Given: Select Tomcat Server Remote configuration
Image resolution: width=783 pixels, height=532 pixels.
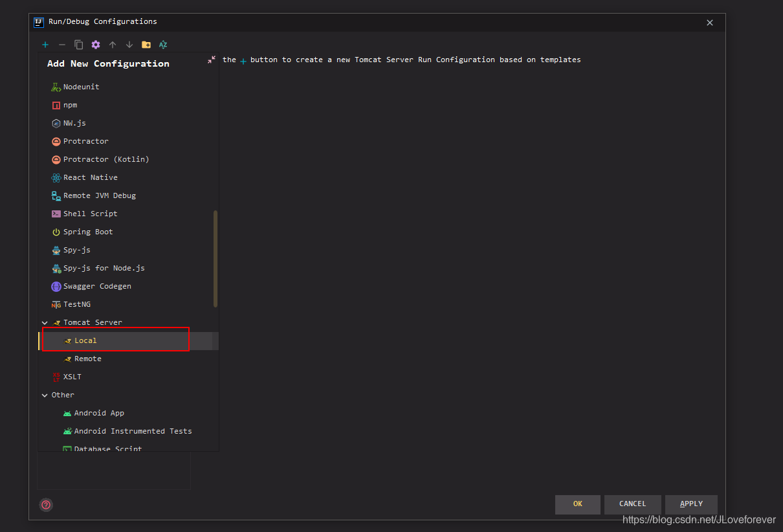Looking at the screenshot, I should (128, 359).
